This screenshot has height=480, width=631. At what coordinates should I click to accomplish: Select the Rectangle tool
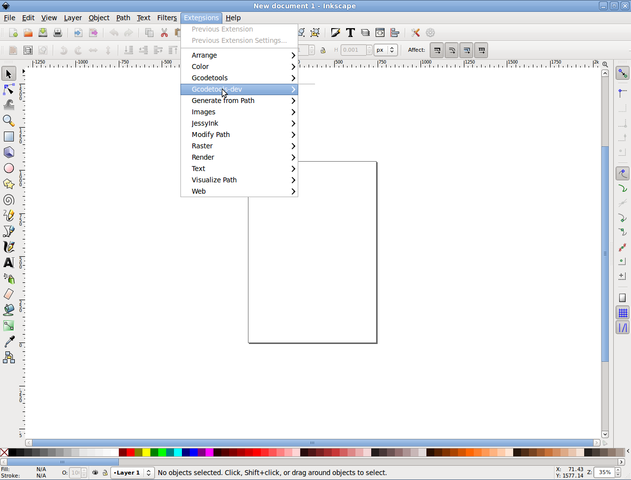tap(8, 136)
